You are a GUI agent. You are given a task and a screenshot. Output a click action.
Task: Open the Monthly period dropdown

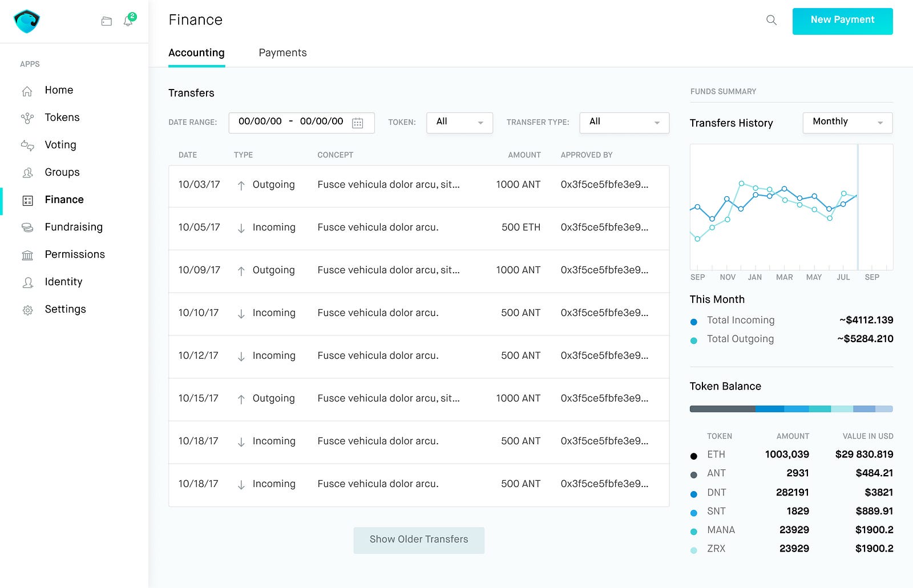847,123
